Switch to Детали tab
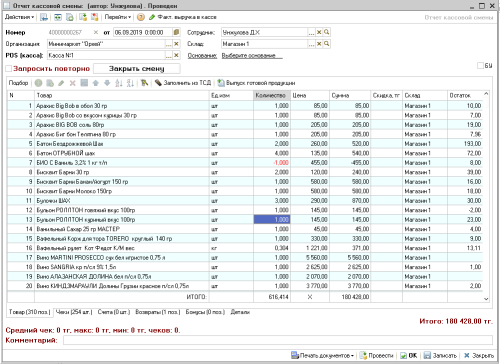 240,312
